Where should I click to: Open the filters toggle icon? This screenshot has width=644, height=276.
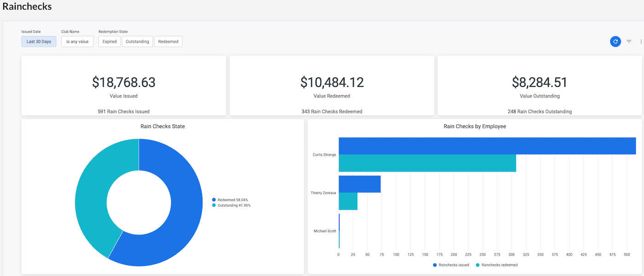pyautogui.click(x=629, y=41)
